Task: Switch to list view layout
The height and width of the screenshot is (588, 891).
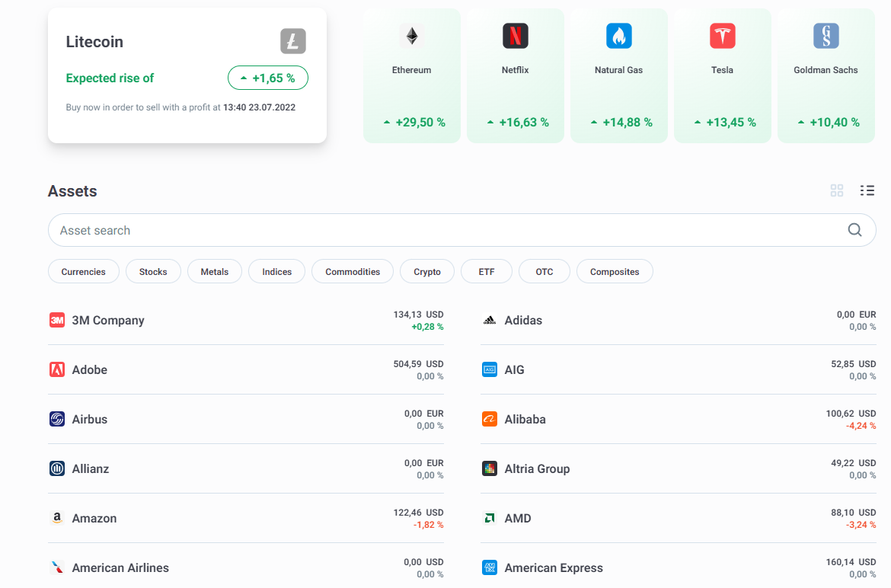Action: (x=867, y=190)
